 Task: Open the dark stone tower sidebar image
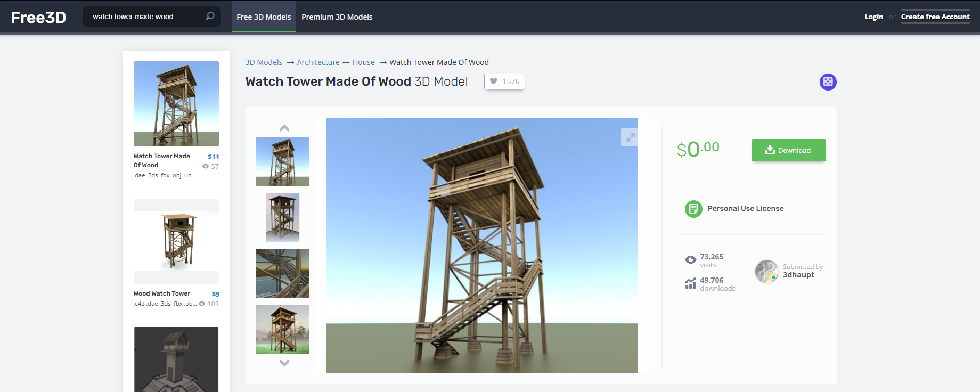pos(176,360)
